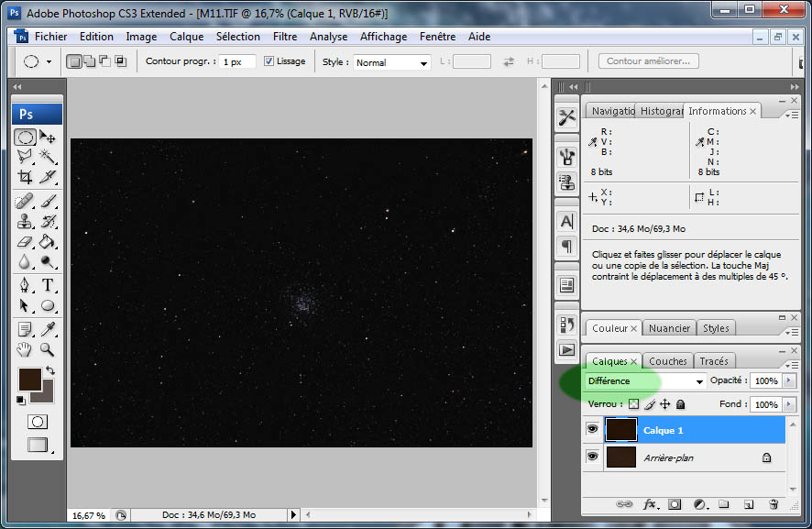
Task: Click the Contour progr. input field
Action: (x=237, y=61)
